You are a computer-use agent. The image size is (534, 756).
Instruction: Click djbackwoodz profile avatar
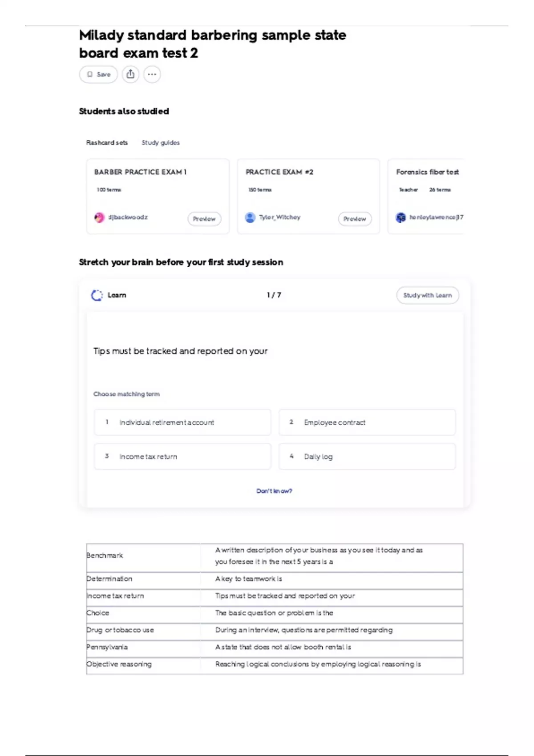(99, 217)
